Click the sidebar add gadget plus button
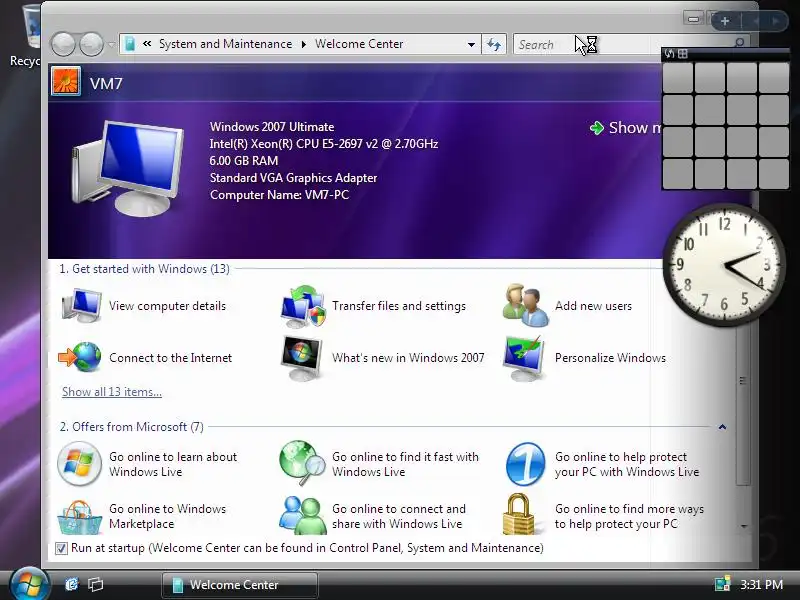 point(725,21)
